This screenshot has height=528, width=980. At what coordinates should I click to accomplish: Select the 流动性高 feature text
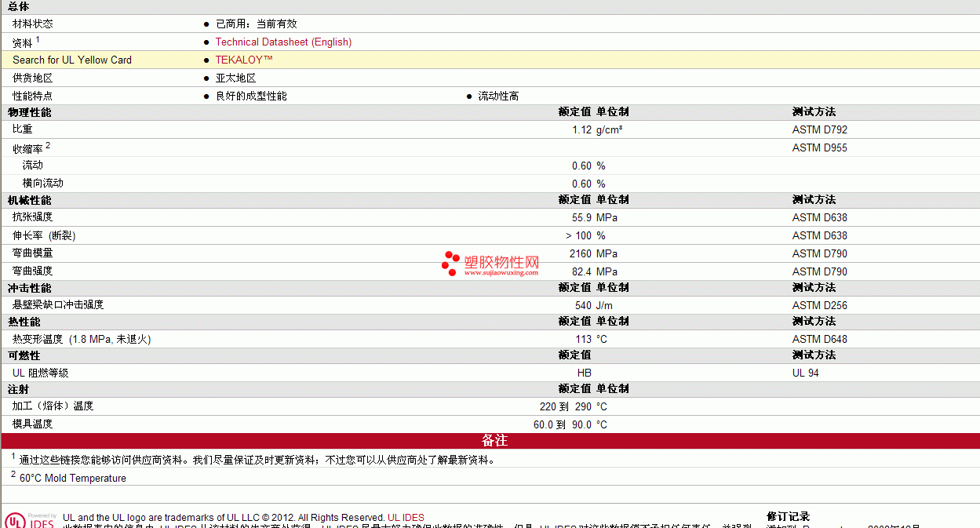(498, 96)
